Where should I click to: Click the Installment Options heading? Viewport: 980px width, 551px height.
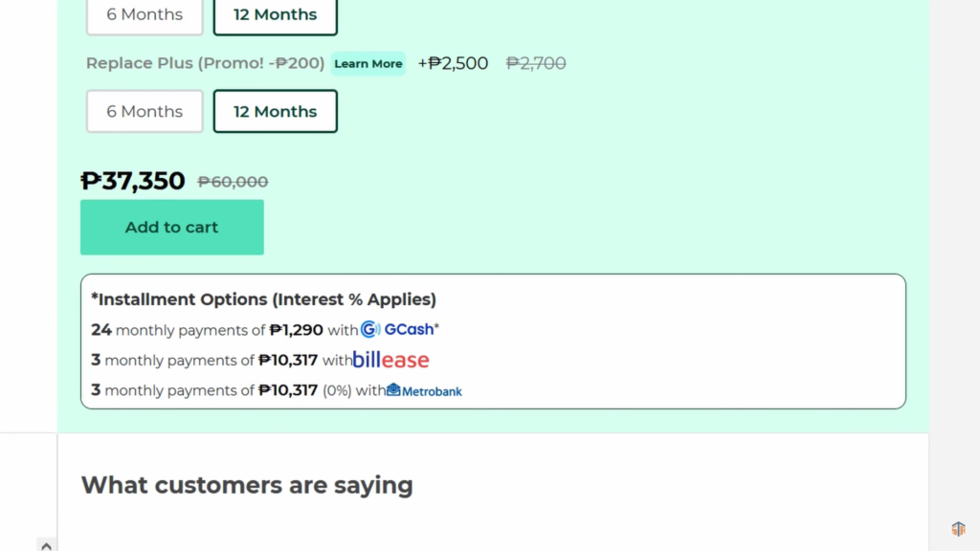(264, 299)
